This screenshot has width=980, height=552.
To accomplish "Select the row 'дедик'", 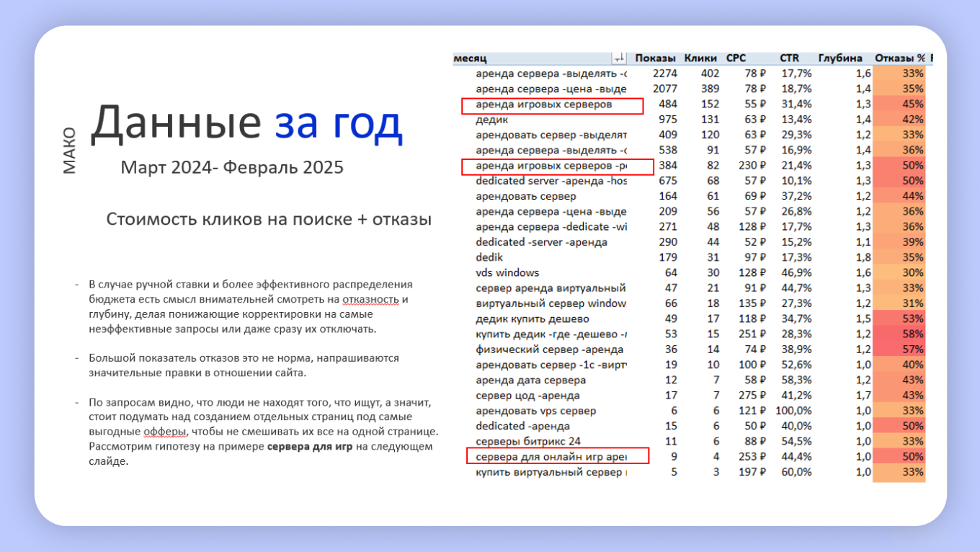I will 690,120.
